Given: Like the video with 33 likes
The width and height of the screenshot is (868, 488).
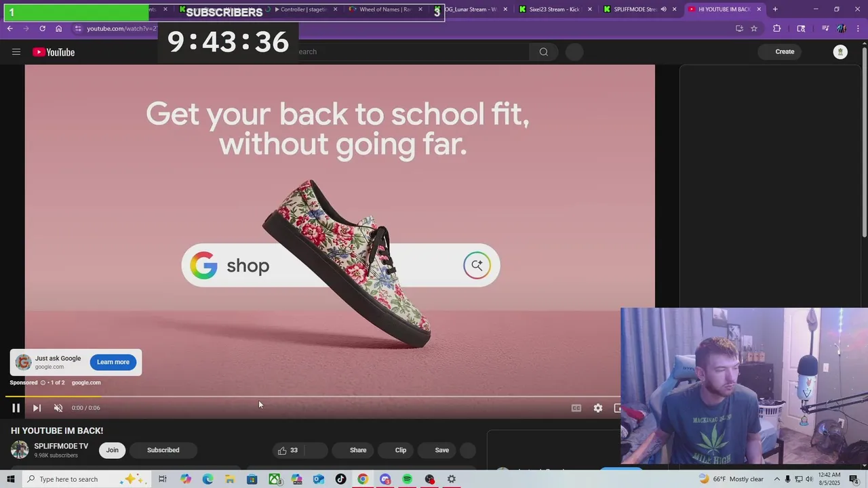Looking at the screenshot, I should [288, 450].
